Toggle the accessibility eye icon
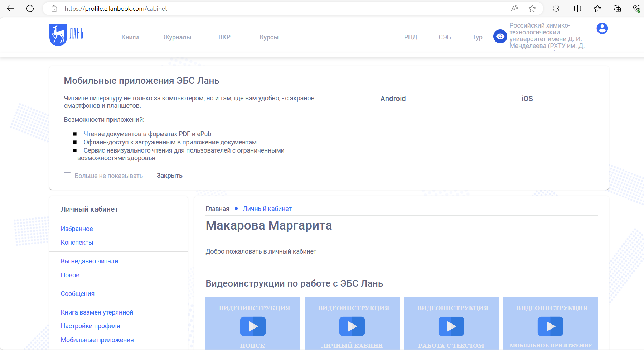 click(500, 37)
